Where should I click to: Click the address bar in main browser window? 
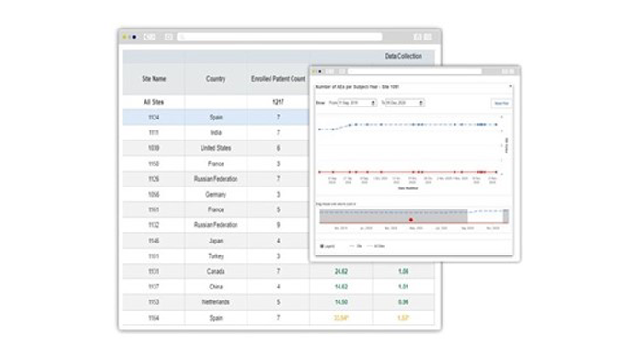tap(280, 37)
